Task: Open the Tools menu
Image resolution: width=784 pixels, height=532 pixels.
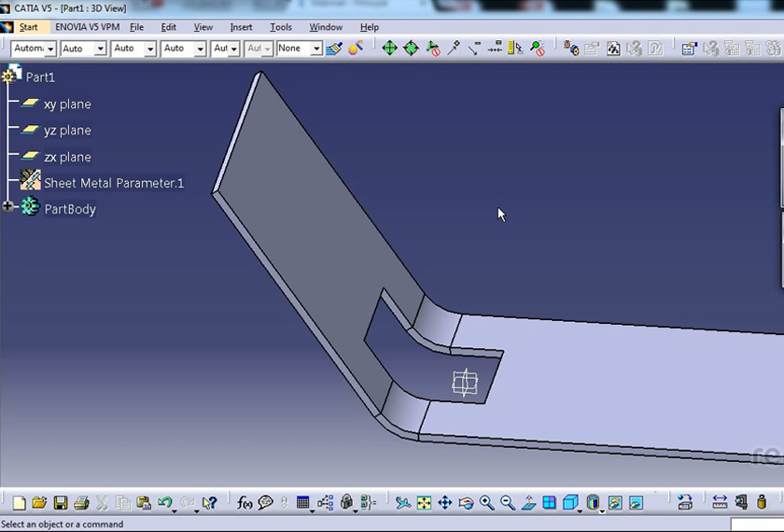Action: [x=280, y=27]
